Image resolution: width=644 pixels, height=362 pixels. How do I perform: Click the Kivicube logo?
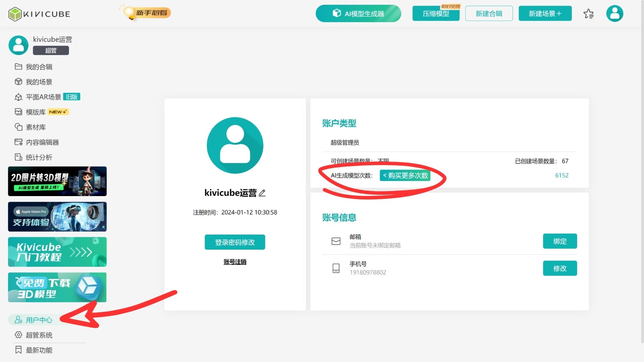[x=39, y=14]
